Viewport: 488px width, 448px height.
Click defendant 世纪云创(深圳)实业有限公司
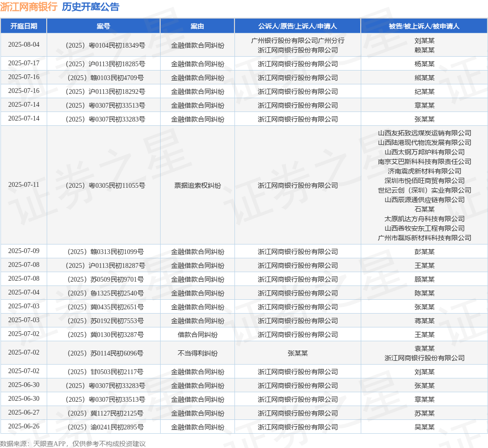click(424, 190)
